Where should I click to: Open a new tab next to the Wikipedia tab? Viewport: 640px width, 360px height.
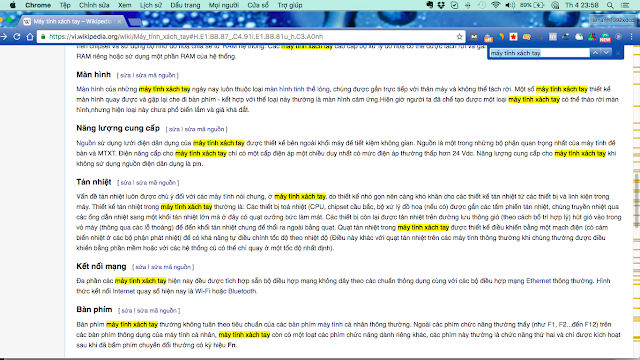pos(134,21)
